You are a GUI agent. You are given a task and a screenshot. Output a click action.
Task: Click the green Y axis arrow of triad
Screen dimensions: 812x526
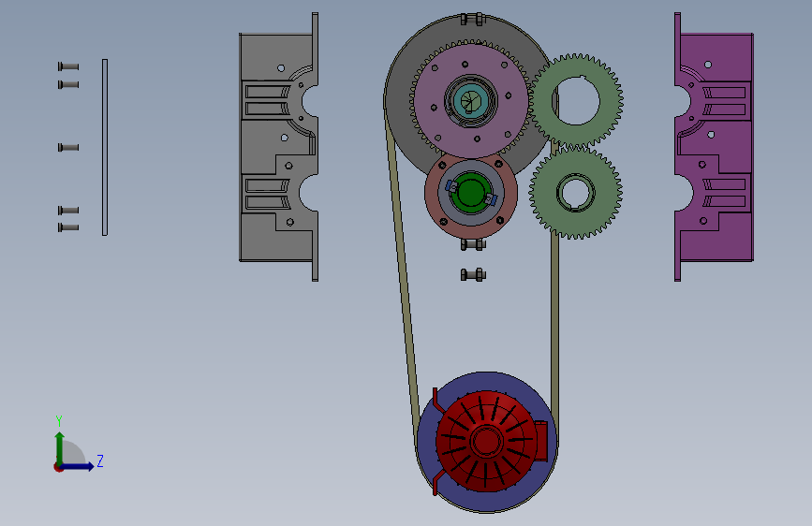[x=60, y=447]
